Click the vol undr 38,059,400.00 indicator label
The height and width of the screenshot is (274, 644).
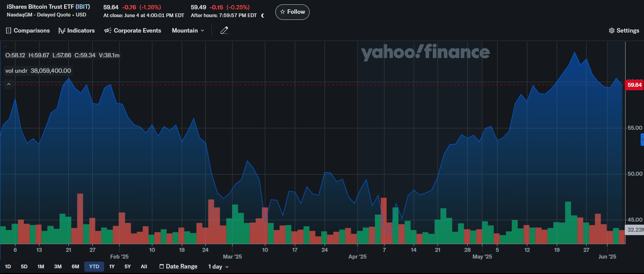[x=38, y=71]
